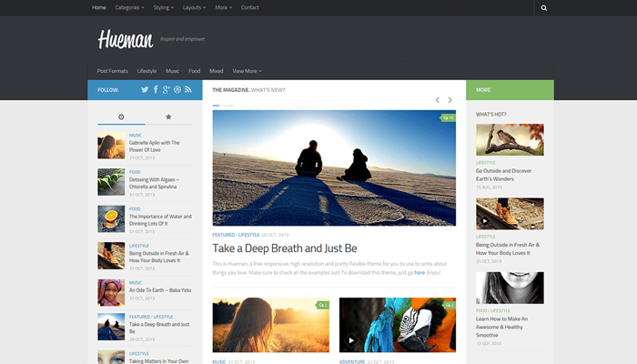Go to next featured slide arrow
The width and height of the screenshot is (637, 364).
pos(450,100)
